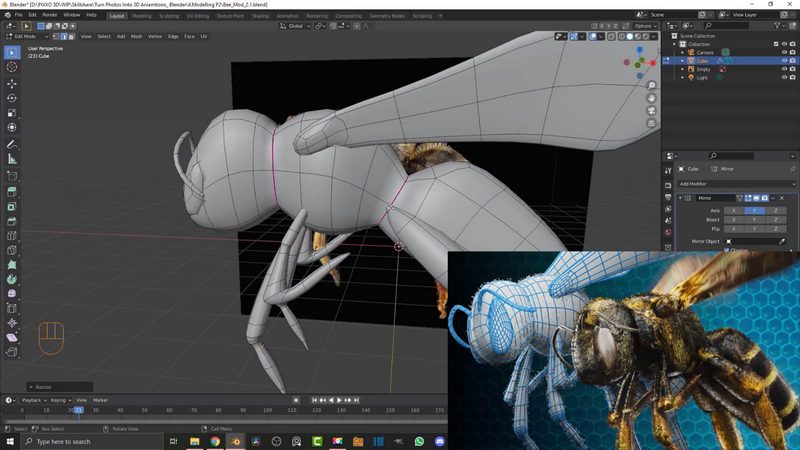Toggle Mirror modifier render camera visibility
The width and height of the screenshot is (800, 450).
click(x=764, y=198)
